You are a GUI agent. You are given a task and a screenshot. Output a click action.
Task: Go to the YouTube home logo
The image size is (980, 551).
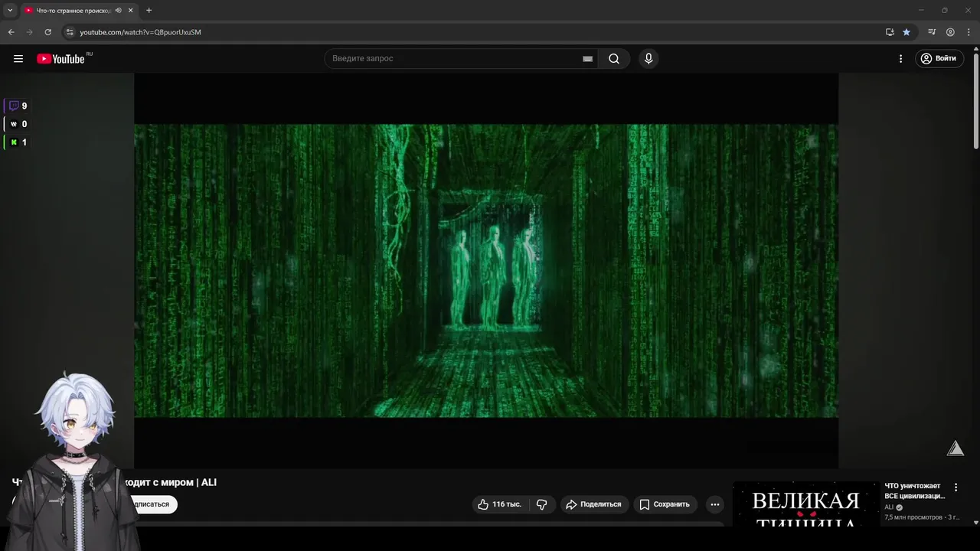(60, 59)
